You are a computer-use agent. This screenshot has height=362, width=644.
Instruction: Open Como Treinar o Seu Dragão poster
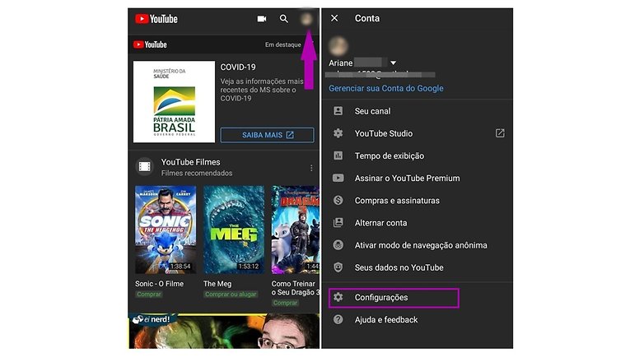[296, 230]
